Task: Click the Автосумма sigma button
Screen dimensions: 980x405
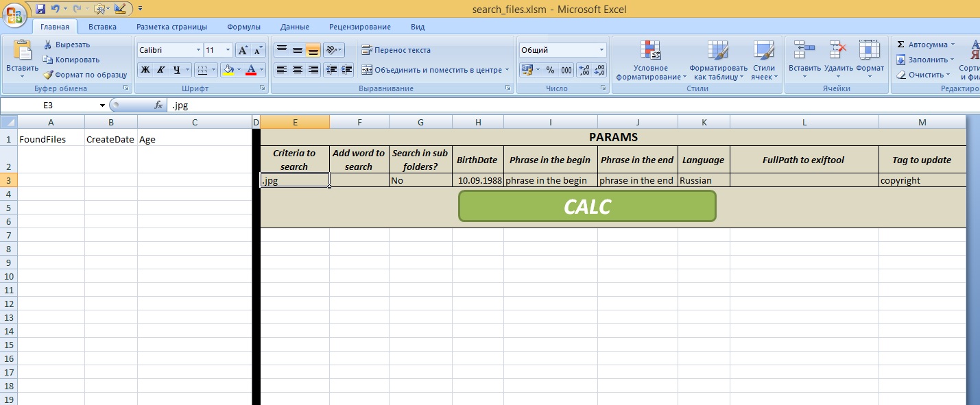Action: click(922, 45)
